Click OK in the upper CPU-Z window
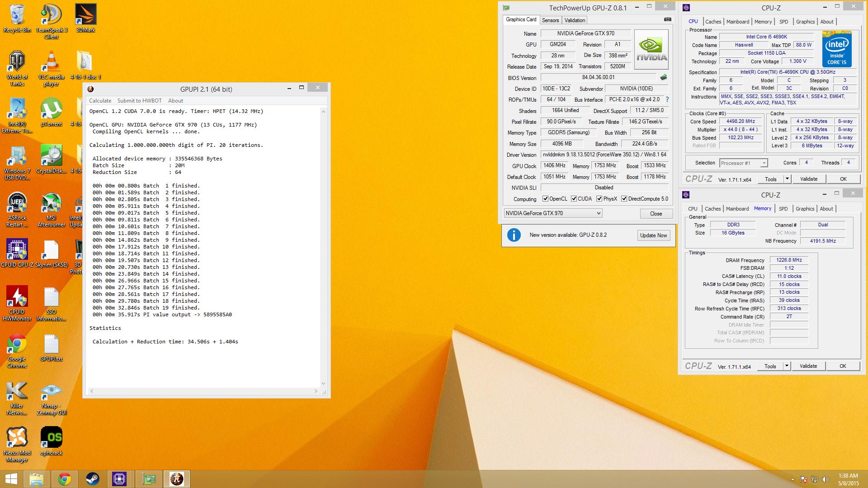Image resolution: width=868 pixels, height=488 pixels. point(843,179)
